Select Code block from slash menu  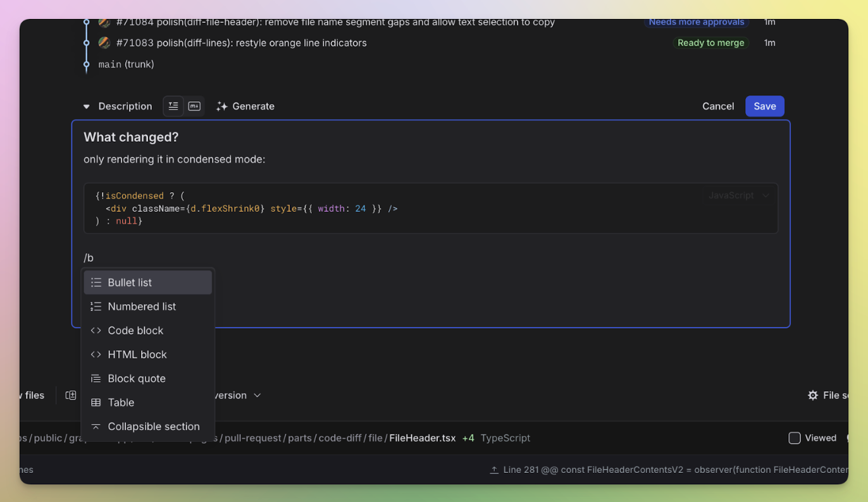(135, 330)
